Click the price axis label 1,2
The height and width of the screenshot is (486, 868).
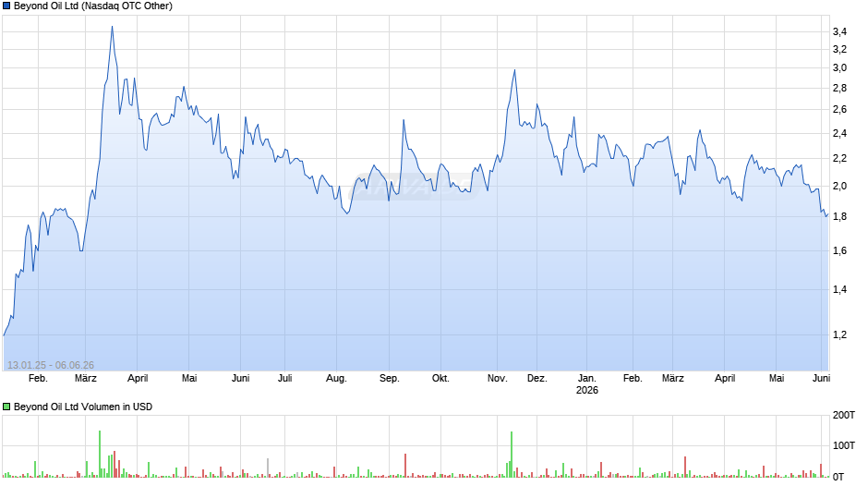coord(839,334)
